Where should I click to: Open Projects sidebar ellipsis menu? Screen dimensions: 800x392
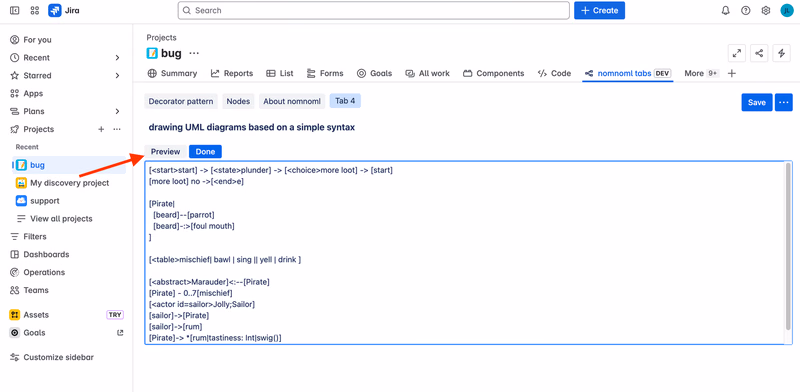point(117,129)
